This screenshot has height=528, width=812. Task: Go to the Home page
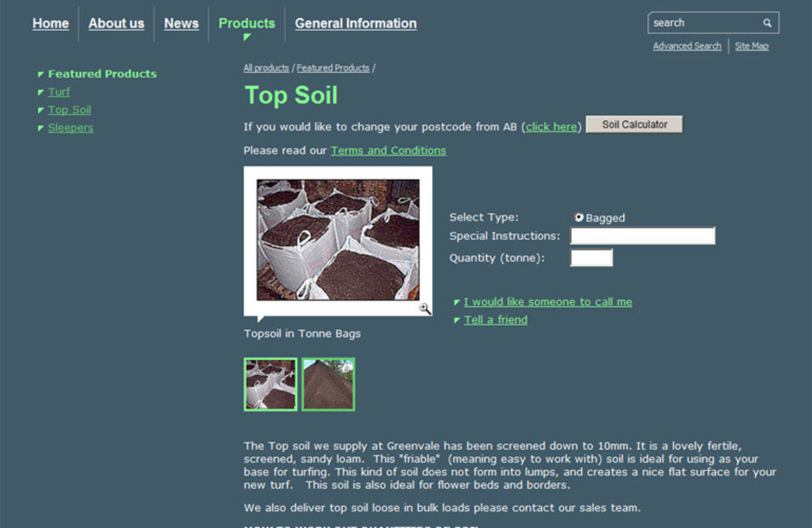[50, 23]
